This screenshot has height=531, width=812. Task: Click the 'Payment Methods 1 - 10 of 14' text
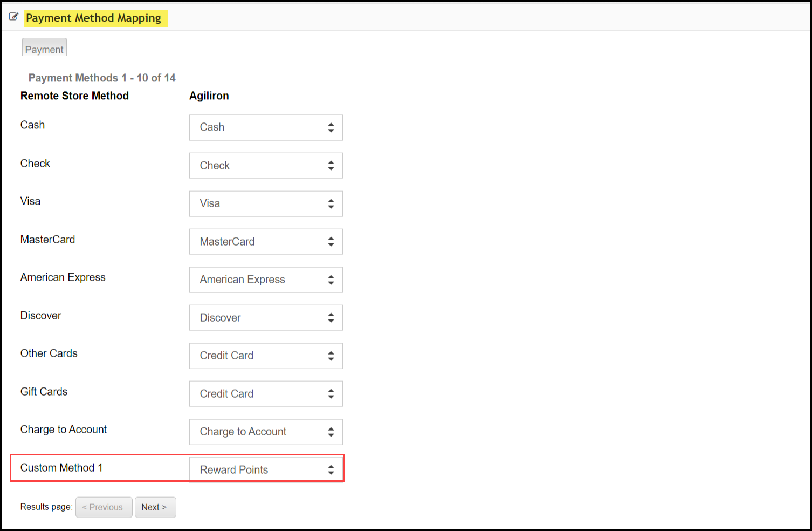(102, 78)
